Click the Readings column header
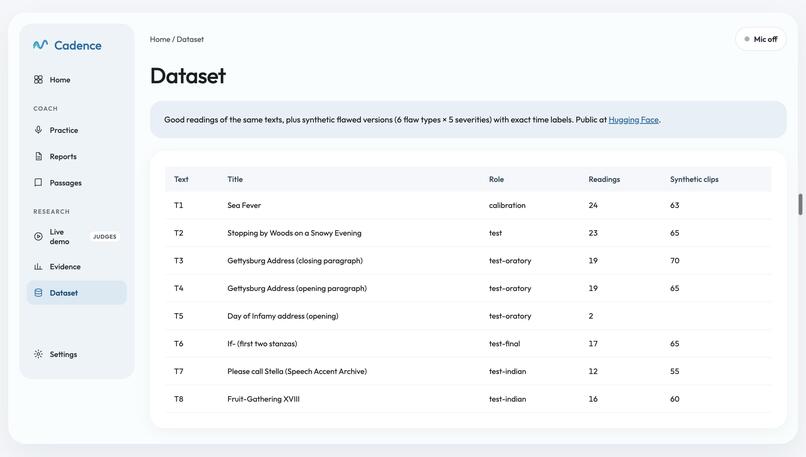This screenshot has height=457, width=806. tap(604, 179)
